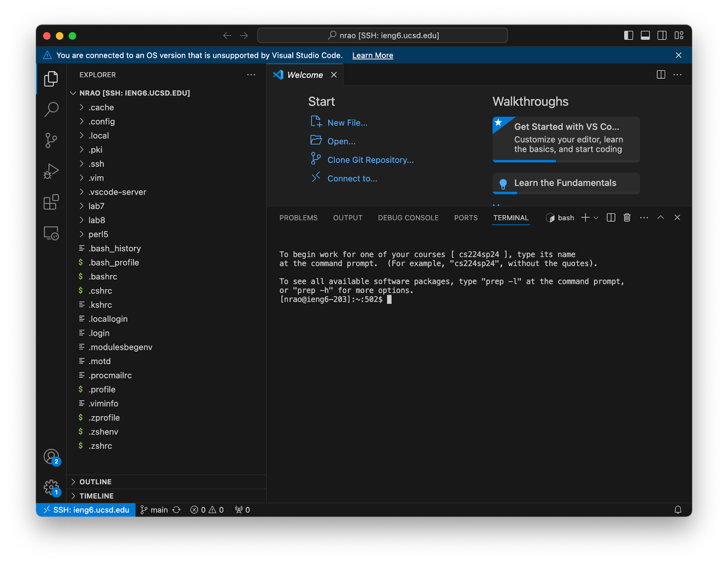The width and height of the screenshot is (728, 564).
Task: Select the Welcome editor tab
Action: click(x=305, y=75)
